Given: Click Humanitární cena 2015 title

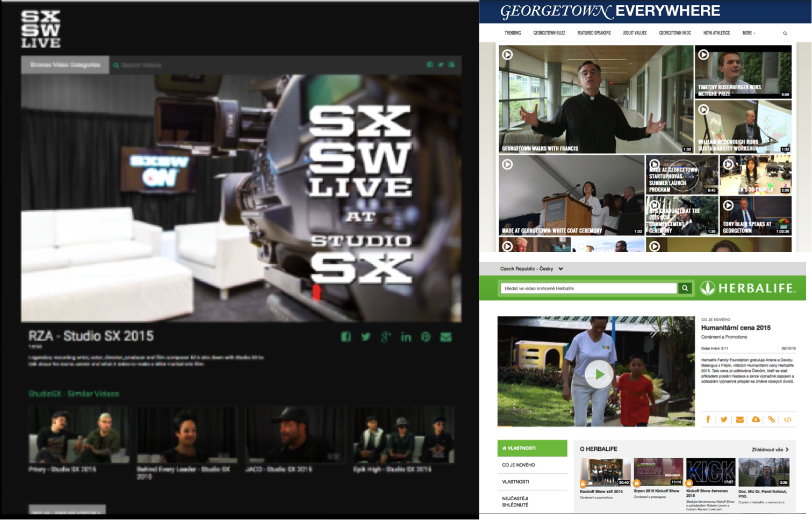Looking at the screenshot, I should (x=736, y=328).
